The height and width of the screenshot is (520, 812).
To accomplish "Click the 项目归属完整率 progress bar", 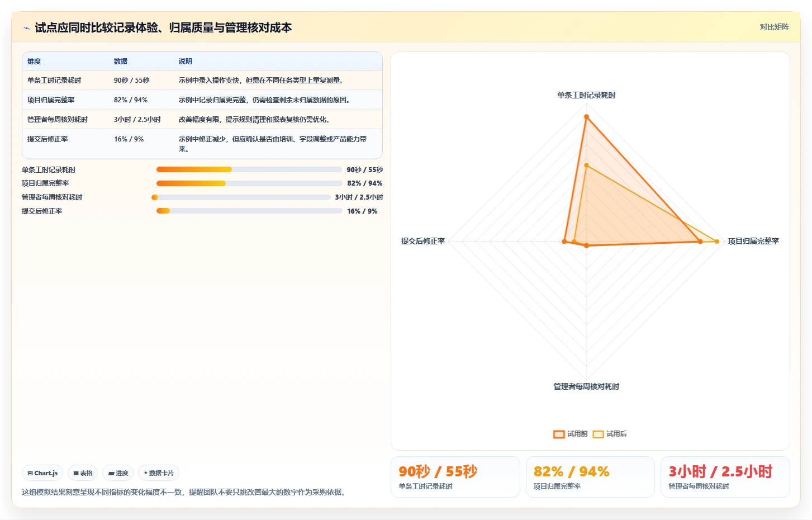I will click(x=249, y=183).
